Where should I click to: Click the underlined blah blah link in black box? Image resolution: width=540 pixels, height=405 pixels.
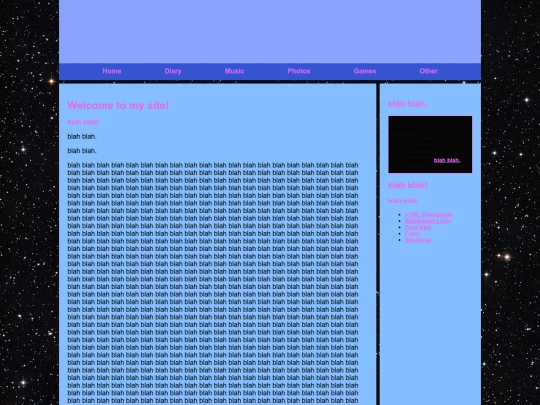tap(447, 160)
